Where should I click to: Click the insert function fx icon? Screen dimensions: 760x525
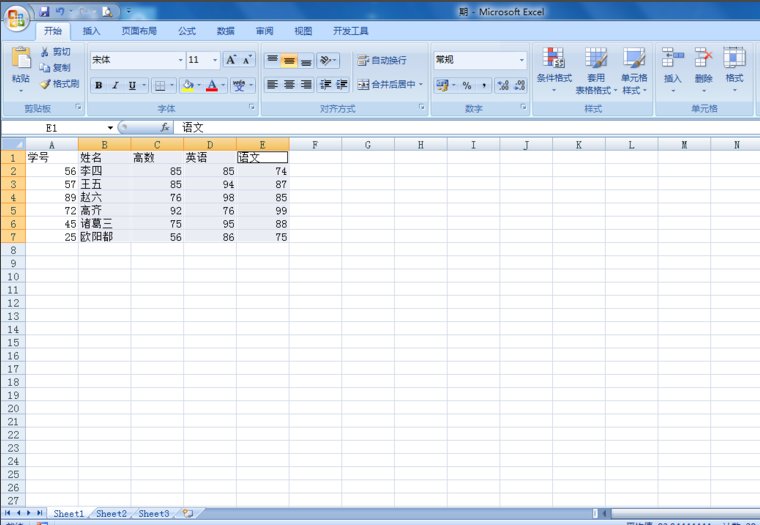tap(165, 127)
